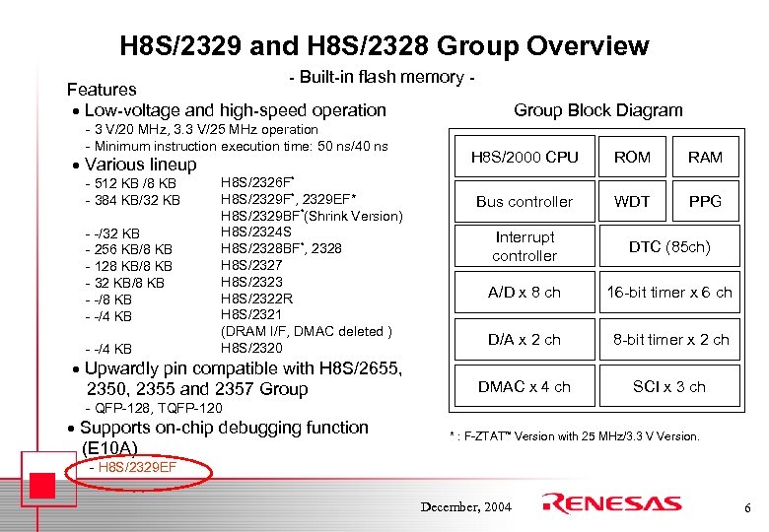Click the 'H8S/2324S' device name
The width and height of the screenshot is (769, 532).
tap(255, 232)
